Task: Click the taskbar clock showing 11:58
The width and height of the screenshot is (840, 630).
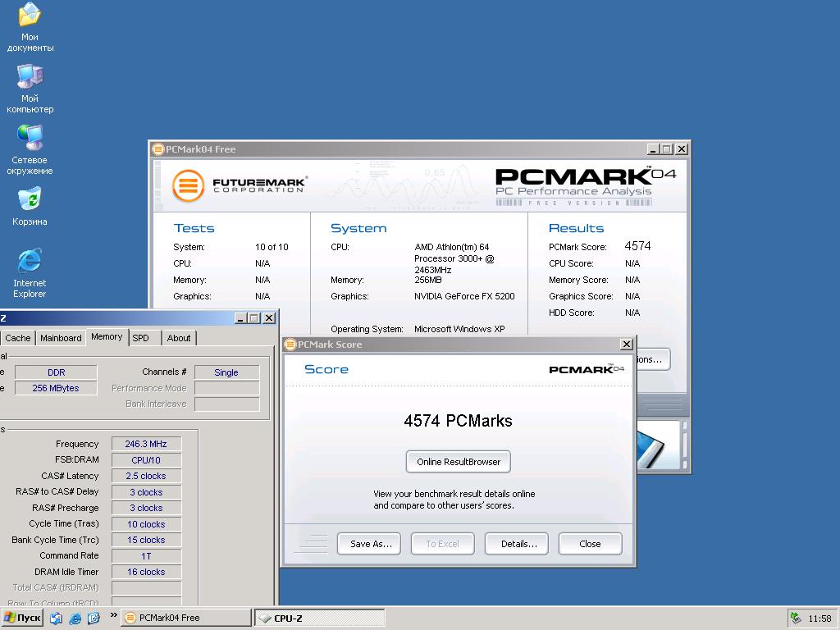Action: click(x=819, y=619)
